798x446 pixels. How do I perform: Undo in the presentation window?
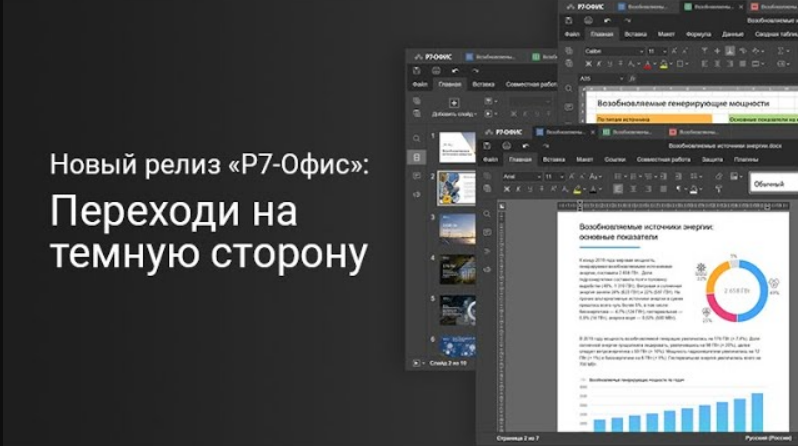(455, 71)
